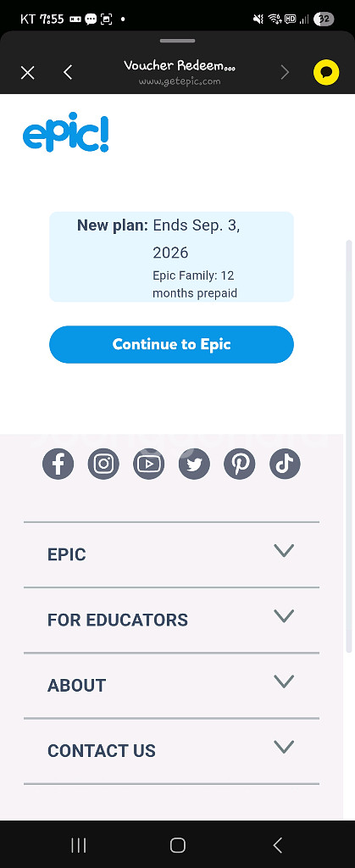The image size is (355, 868).
Task: Open the YouTube channel icon
Action: click(149, 464)
